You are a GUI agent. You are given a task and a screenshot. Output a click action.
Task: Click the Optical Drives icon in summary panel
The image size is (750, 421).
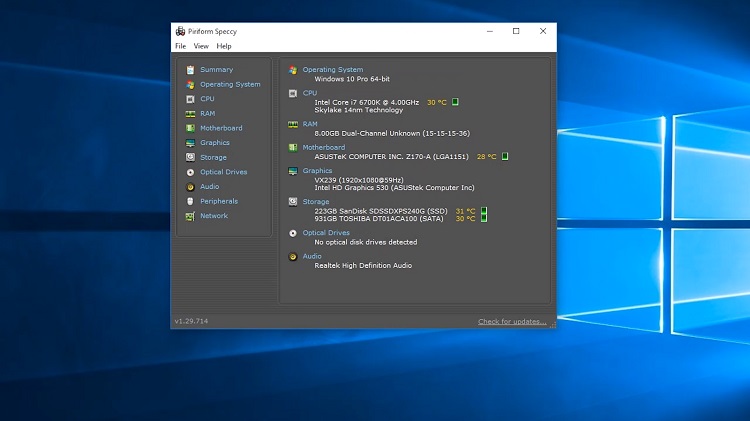(293, 233)
